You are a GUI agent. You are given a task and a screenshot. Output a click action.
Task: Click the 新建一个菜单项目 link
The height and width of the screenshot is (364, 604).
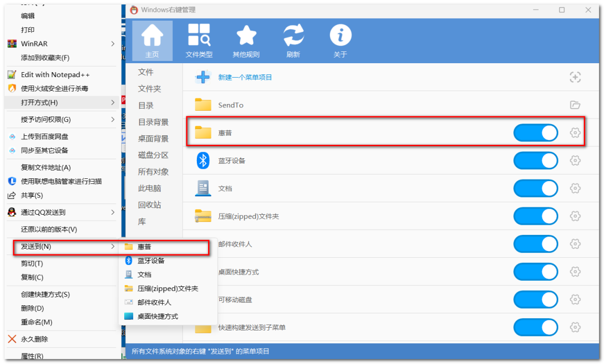[245, 77]
